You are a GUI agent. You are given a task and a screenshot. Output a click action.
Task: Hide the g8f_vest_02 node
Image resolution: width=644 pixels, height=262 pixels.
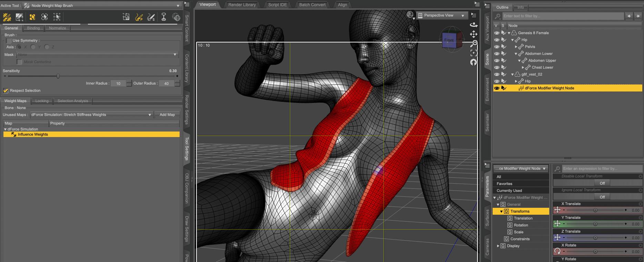(496, 74)
